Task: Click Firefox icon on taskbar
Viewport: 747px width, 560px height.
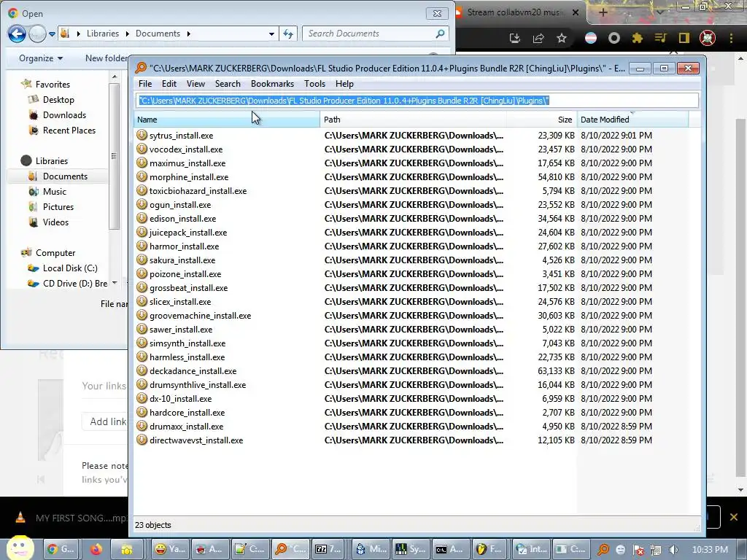Action: pyautogui.click(x=96, y=549)
